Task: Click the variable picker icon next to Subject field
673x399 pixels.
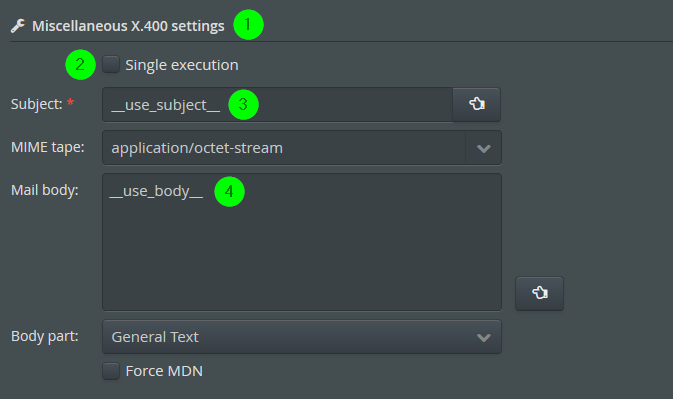Action: (x=477, y=104)
